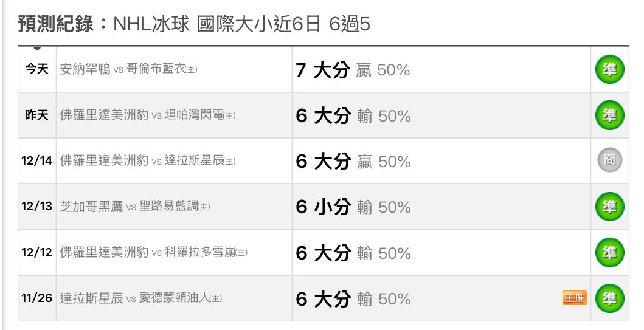Screen dimensions: 644x330
Task: Open 安納罕鴨 vs 哥倫布藍衣 matchup
Action: click(128, 70)
